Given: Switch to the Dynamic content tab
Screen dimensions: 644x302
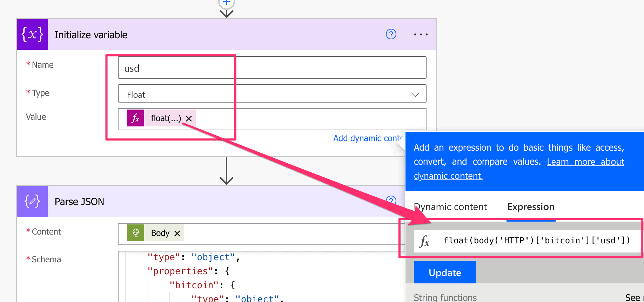Looking at the screenshot, I should click(450, 207).
